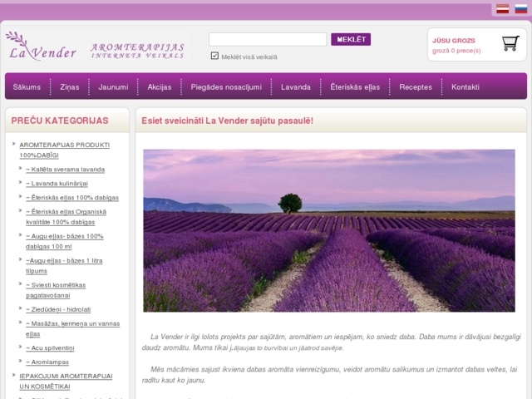The height and width of the screenshot is (399, 532).
Task: Open Ēteriskās eļļas 100% dabīgas category
Action: (x=72, y=198)
